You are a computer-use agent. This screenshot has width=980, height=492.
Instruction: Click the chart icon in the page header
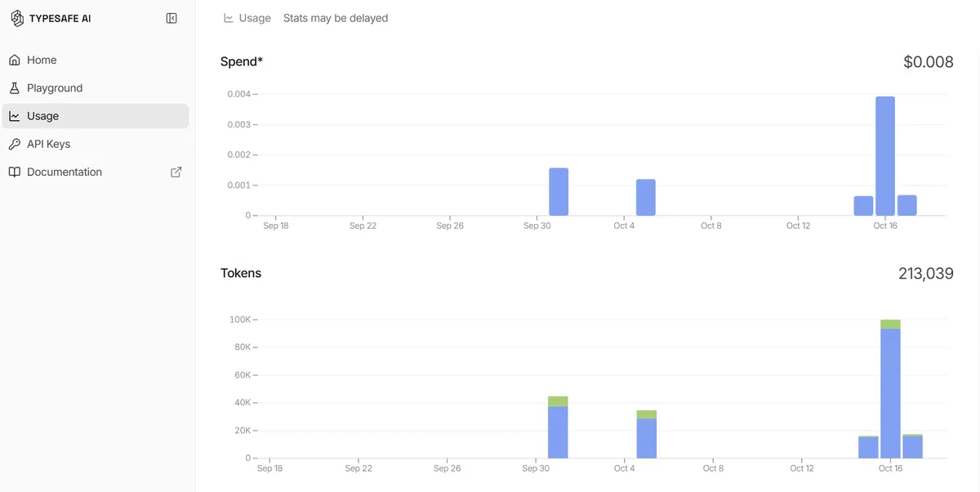[x=229, y=18]
